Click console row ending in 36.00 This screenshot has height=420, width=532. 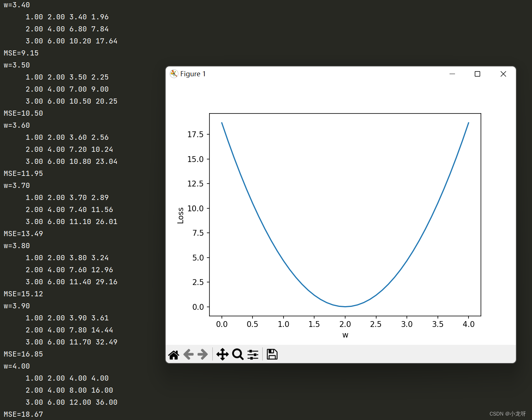pos(72,402)
